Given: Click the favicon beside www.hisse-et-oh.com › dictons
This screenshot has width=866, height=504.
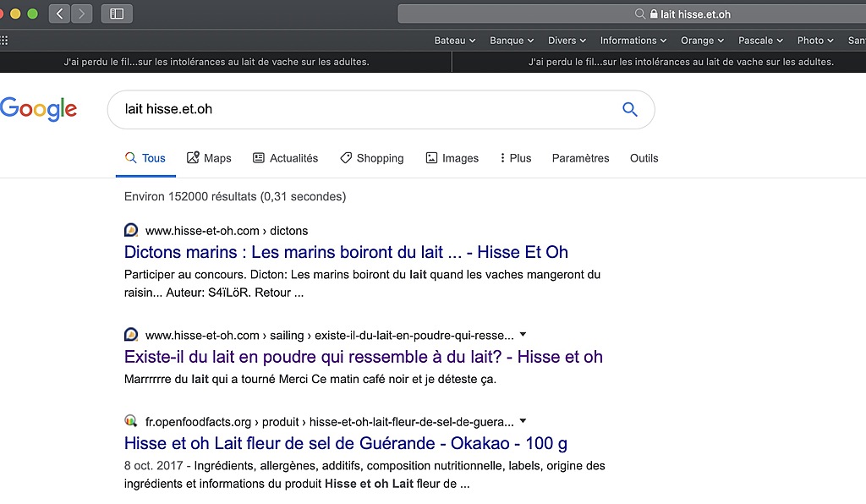Looking at the screenshot, I should click(x=131, y=230).
